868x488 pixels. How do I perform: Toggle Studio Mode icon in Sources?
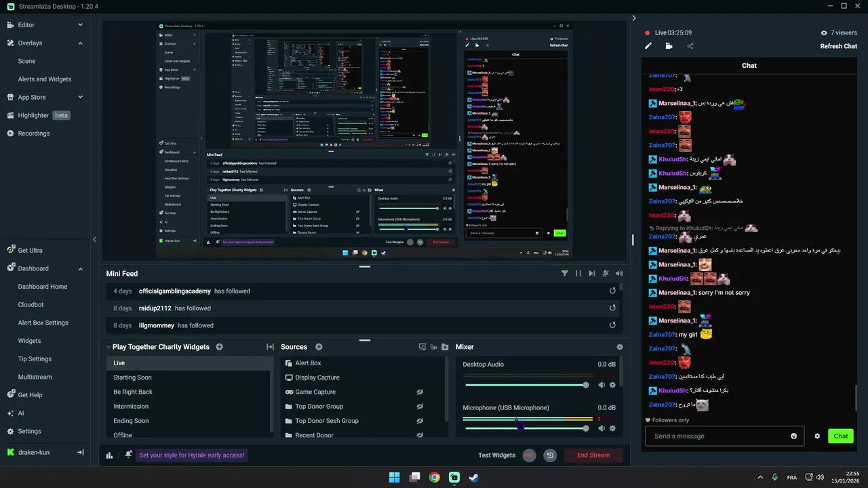click(422, 347)
